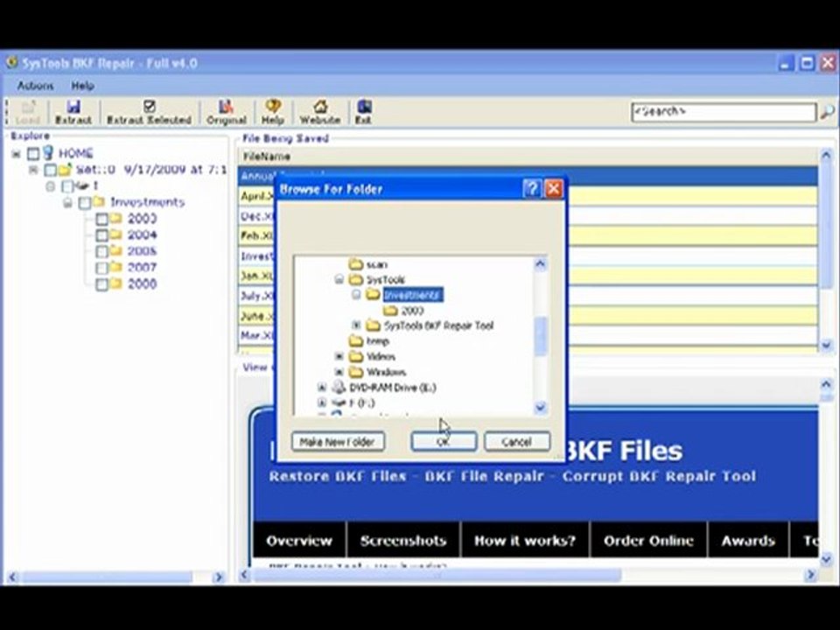This screenshot has width=840, height=630.
Task: Collapse the Investments node in Explore tree
Action: [67, 203]
